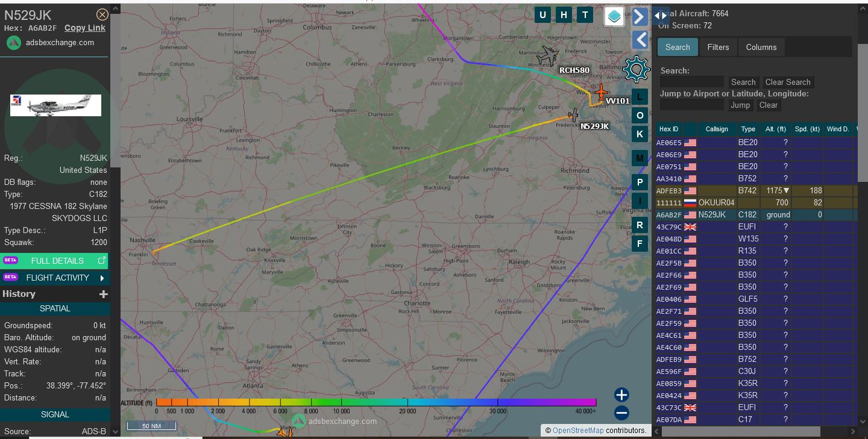Toggle the K map option button

[x=640, y=134]
